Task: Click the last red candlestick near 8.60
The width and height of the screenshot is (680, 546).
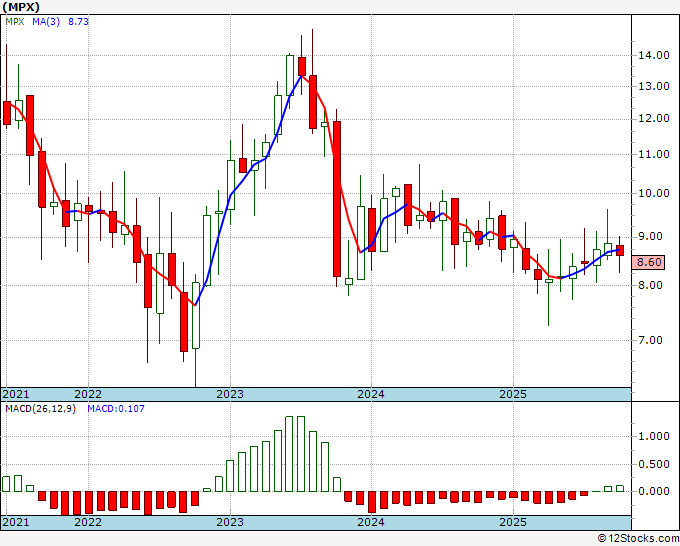Action: (x=620, y=251)
